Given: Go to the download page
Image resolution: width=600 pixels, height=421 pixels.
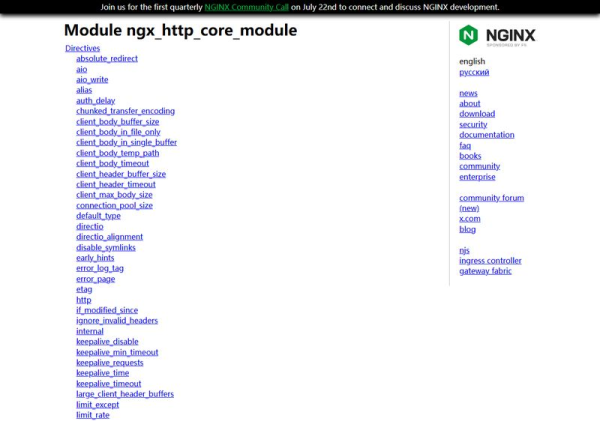Looking at the screenshot, I should click(477, 114).
